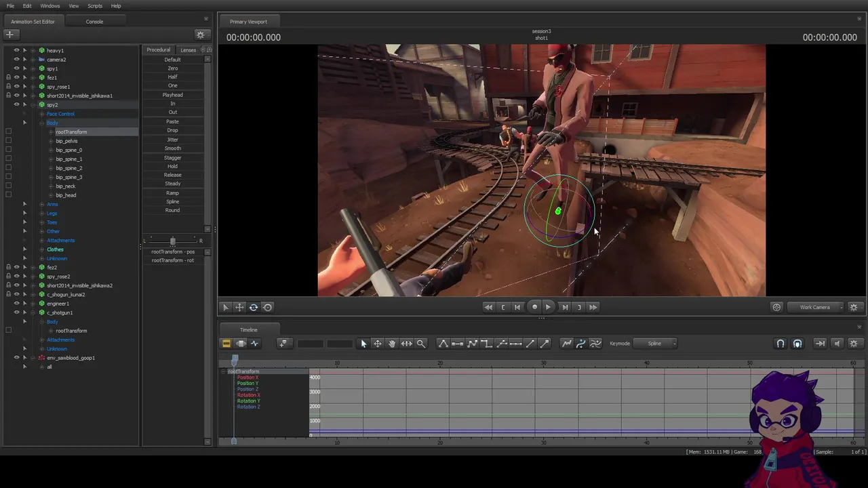This screenshot has width=868, height=488.
Task: Open the File menu
Action: click(x=10, y=6)
